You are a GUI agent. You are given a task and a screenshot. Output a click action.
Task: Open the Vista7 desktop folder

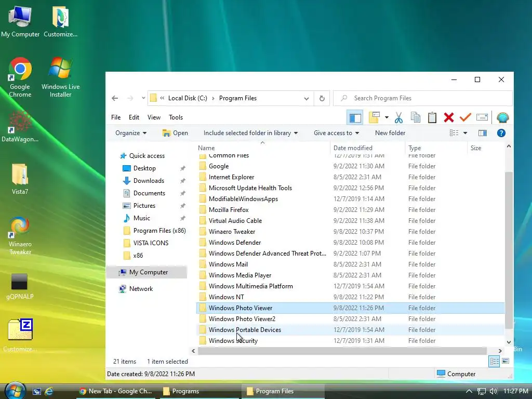[x=20, y=179]
